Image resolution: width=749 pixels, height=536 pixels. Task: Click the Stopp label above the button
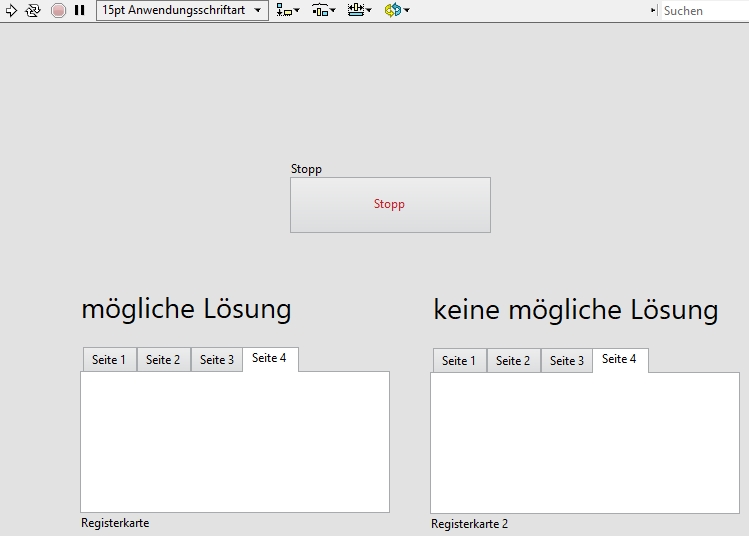[x=306, y=170]
